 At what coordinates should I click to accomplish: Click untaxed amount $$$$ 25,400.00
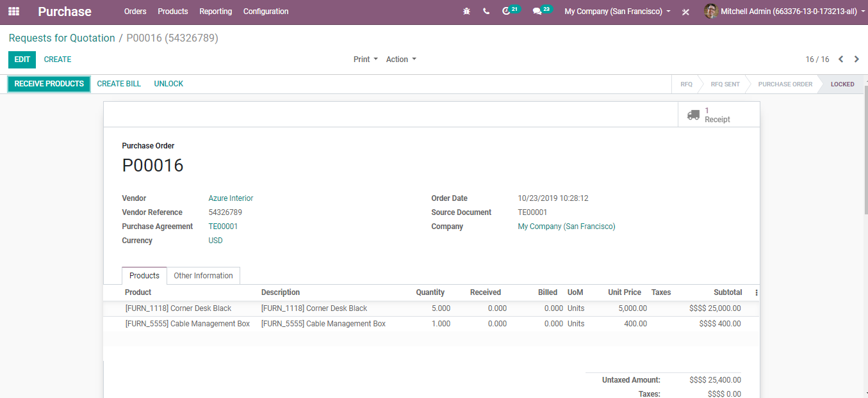click(x=715, y=380)
